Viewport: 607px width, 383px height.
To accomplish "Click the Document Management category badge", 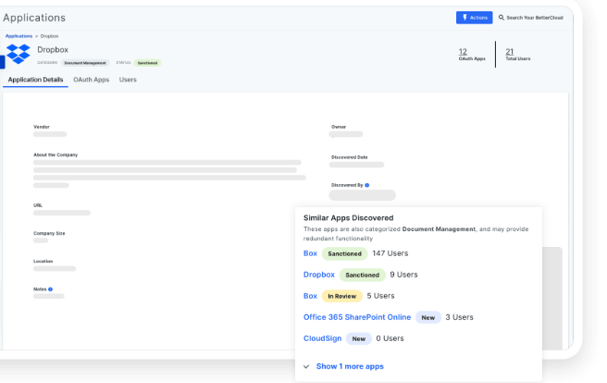I will 85,63.
